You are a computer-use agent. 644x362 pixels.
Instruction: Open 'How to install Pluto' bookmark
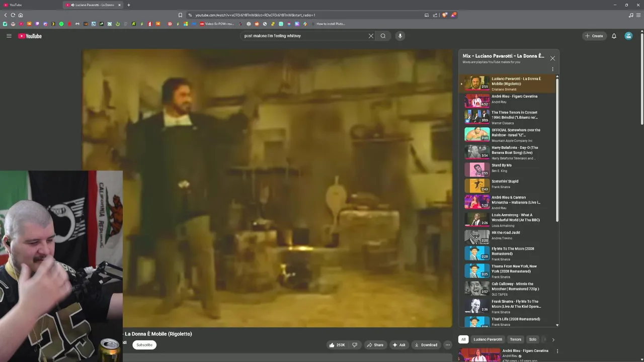pos(328,24)
